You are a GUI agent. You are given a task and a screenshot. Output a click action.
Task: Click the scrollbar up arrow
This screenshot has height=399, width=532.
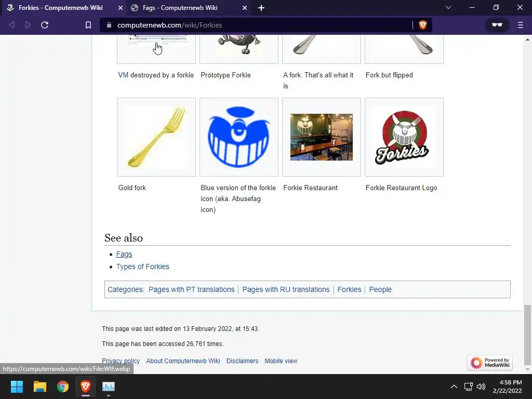(528, 39)
